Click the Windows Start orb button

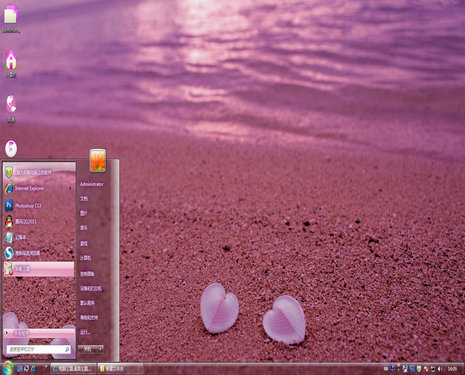click(7, 368)
